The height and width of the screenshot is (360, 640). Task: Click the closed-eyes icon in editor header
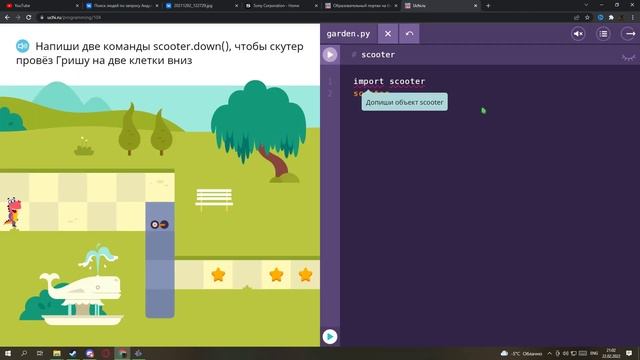tap(629, 58)
